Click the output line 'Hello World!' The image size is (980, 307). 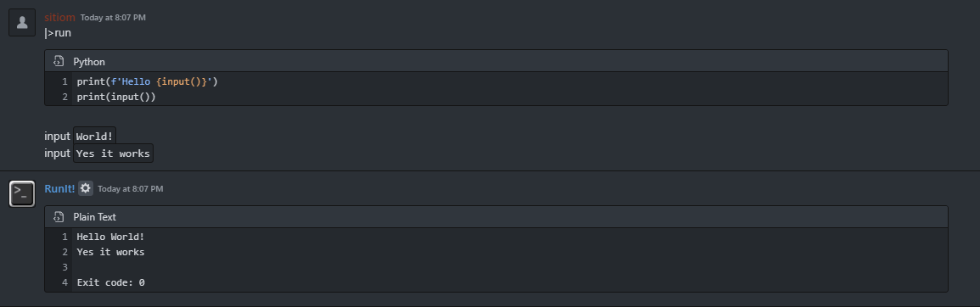[110, 237]
